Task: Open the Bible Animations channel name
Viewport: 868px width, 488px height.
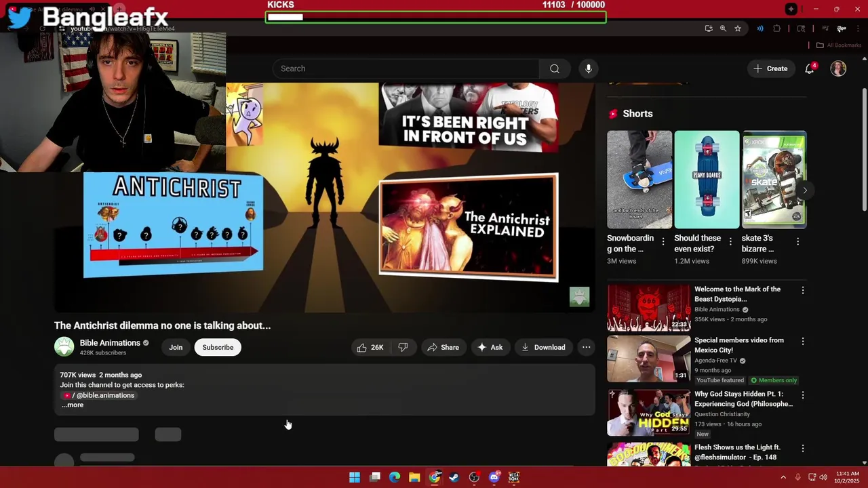Action: click(110, 343)
